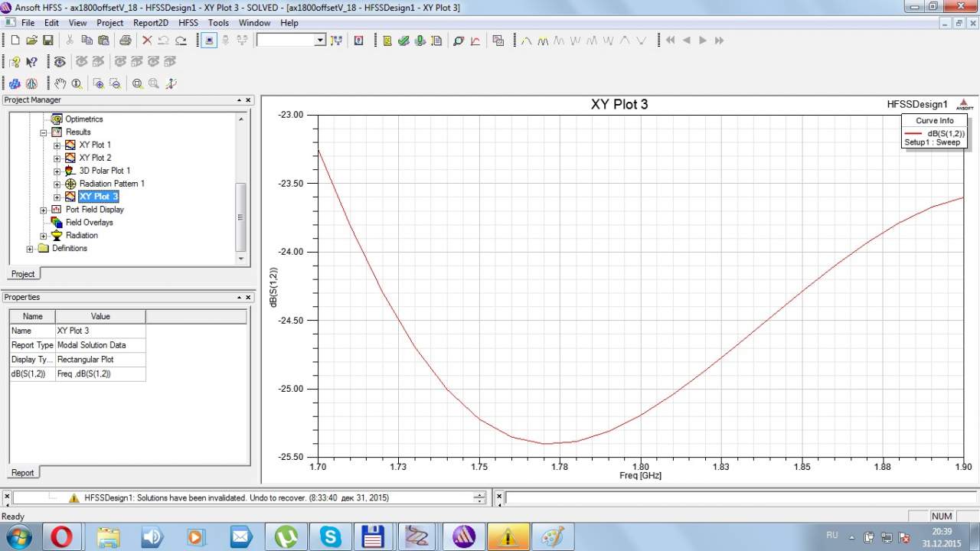980x551 pixels.
Task: Expand the Definitions folder node
Action: [30, 249]
